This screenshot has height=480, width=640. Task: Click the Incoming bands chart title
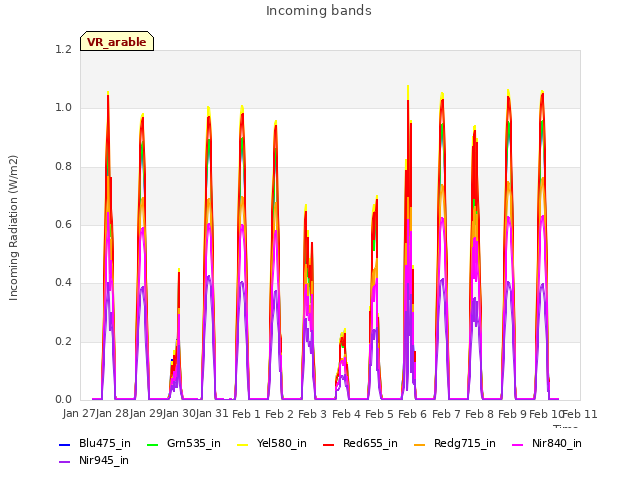point(319,11)
